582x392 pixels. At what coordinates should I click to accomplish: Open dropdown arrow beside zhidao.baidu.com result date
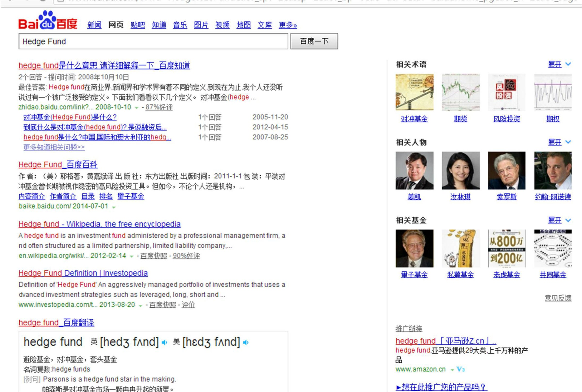pos(137,108)
